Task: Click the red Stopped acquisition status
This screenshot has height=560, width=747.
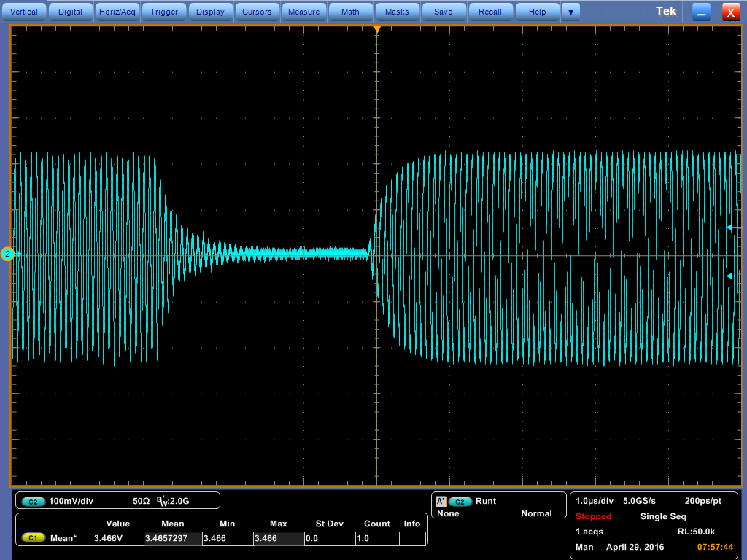Action: click(x=593, y=516)
